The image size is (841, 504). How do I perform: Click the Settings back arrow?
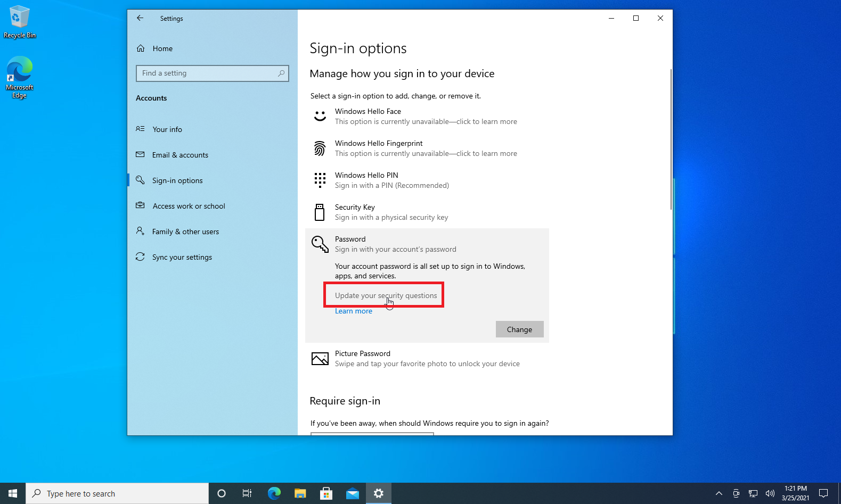tap(140, 18)
